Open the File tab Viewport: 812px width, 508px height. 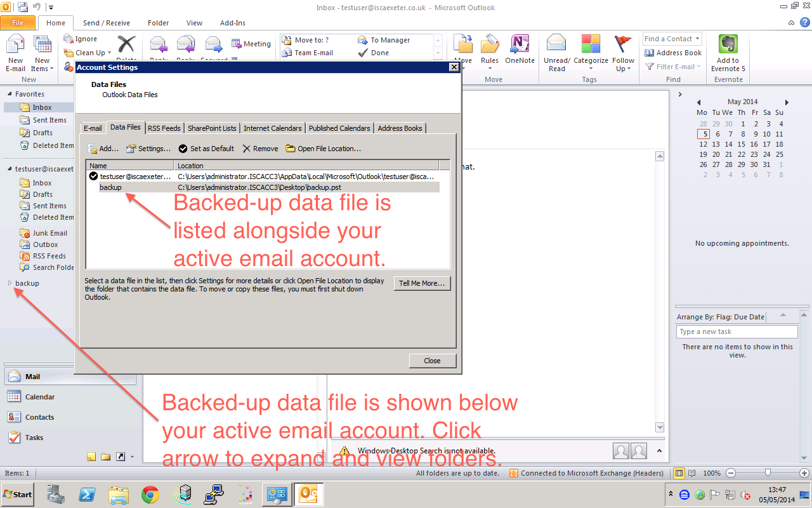click(18, 23)
